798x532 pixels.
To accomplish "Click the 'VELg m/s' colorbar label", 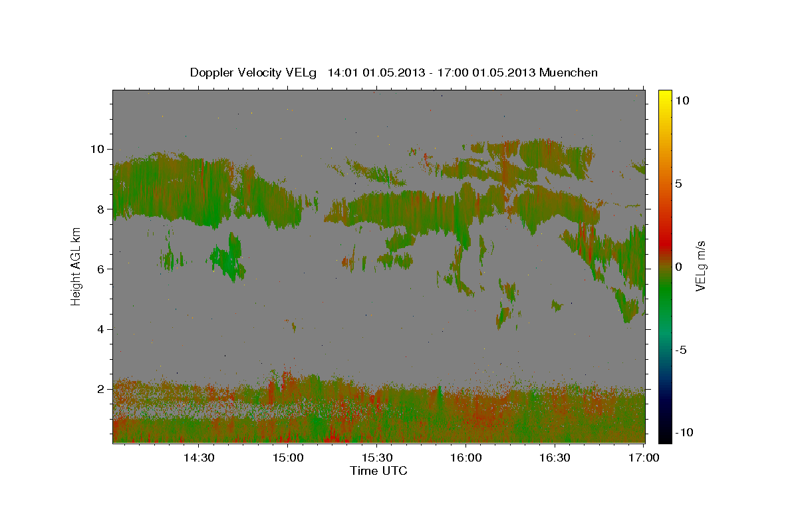I will (x=700, y=266).
